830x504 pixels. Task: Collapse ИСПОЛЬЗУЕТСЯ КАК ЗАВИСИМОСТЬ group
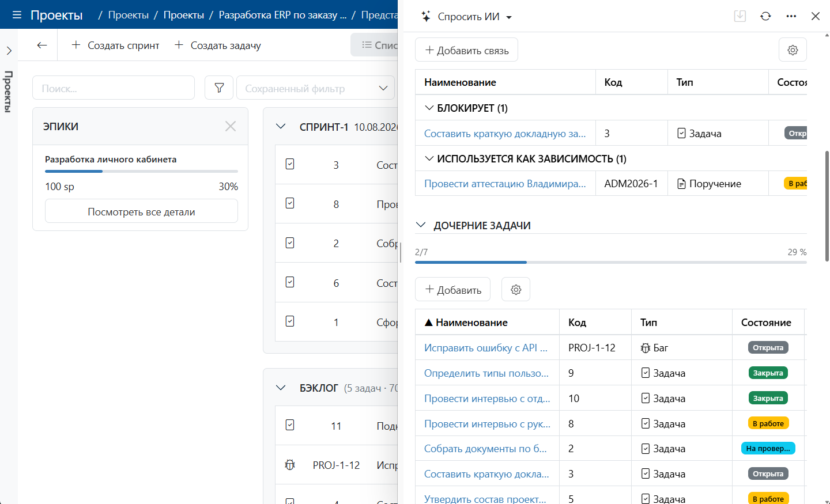pos(429,158)
